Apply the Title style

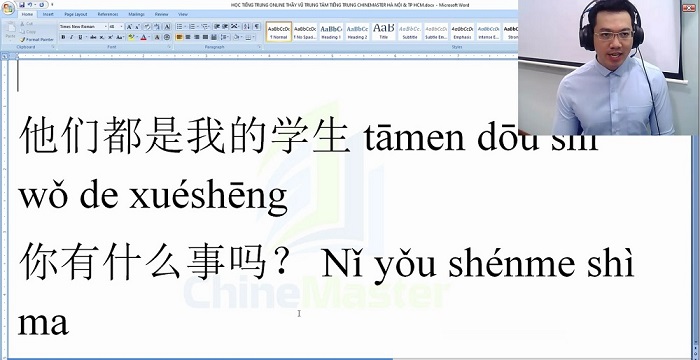[383, 31]
